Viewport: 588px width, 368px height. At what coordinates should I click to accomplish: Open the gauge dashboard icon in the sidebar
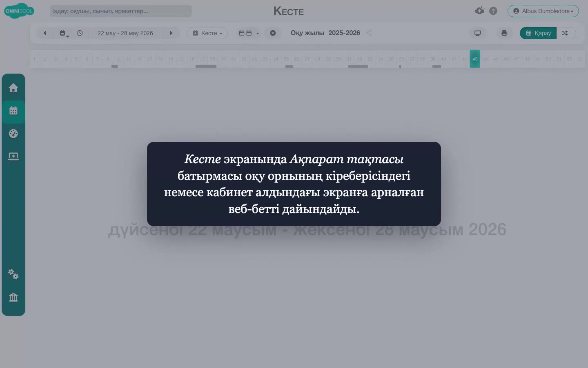click(x=13, y=134)
